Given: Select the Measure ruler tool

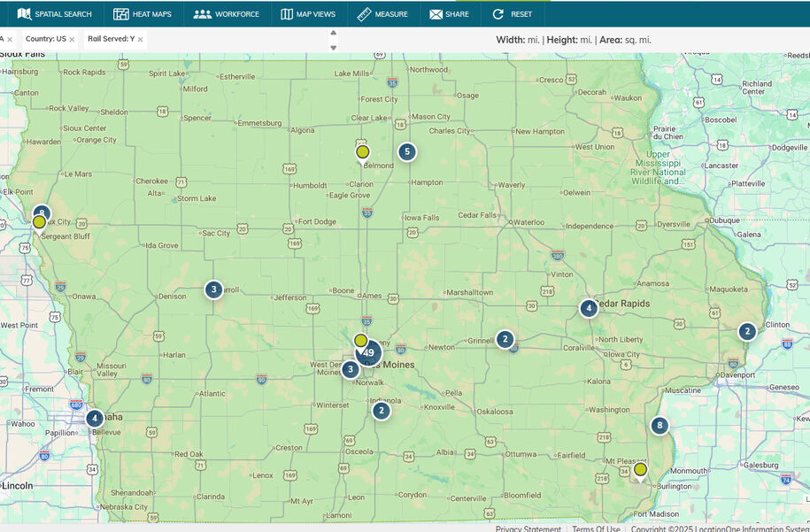Looking at the screenshot, I should coord(364,14).
